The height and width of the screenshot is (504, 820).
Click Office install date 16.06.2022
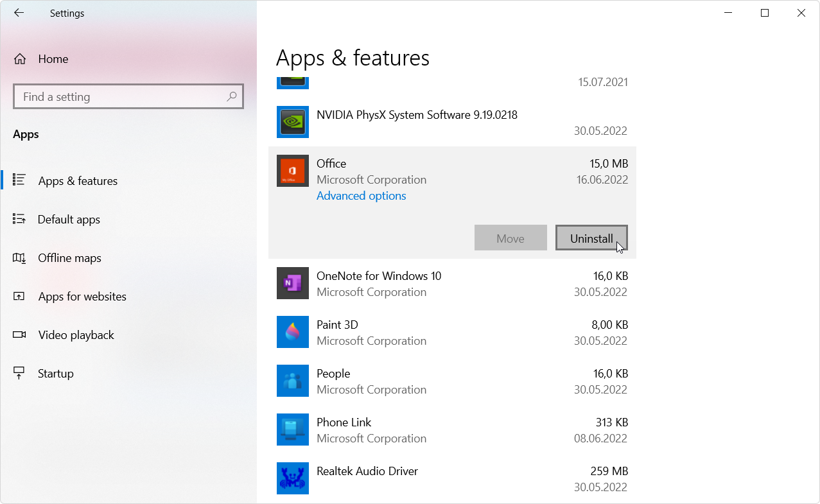click(602, 180)
